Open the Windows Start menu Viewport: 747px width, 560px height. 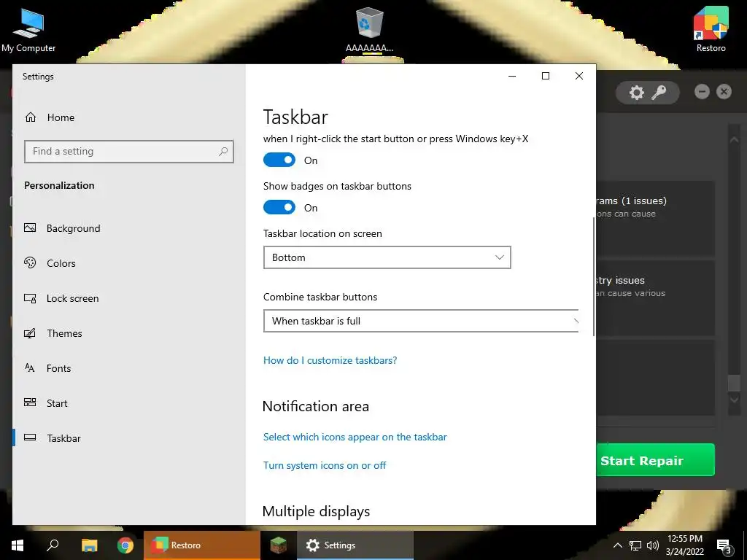click(x=18, y=545)
